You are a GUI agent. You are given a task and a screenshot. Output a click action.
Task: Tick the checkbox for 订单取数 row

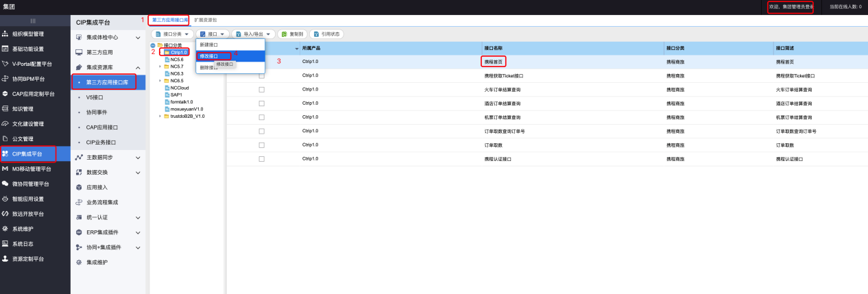[x=261, y=145]
